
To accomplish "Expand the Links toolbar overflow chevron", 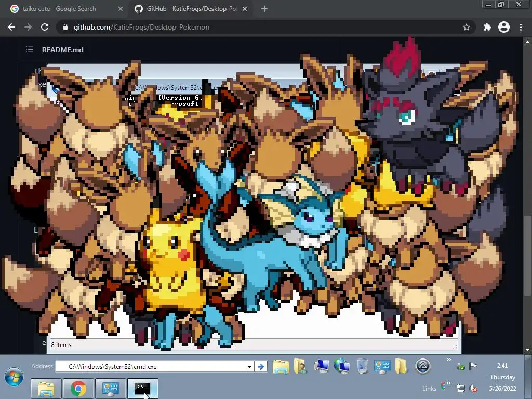I will point(448,383).
